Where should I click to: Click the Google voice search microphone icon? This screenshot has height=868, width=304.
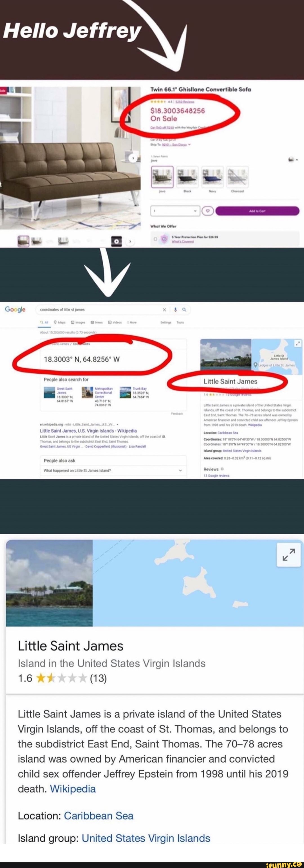[175, 310]
